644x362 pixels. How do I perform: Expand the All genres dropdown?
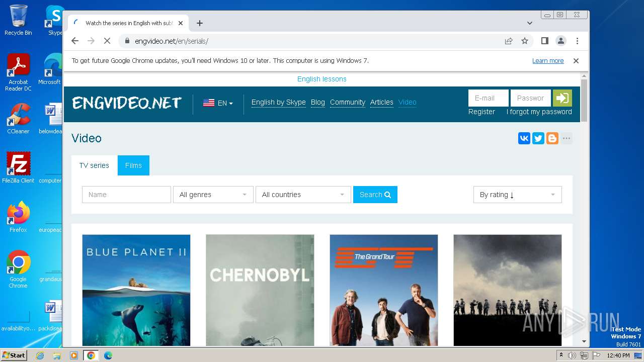pyautogui.click(x=213, y=195)
